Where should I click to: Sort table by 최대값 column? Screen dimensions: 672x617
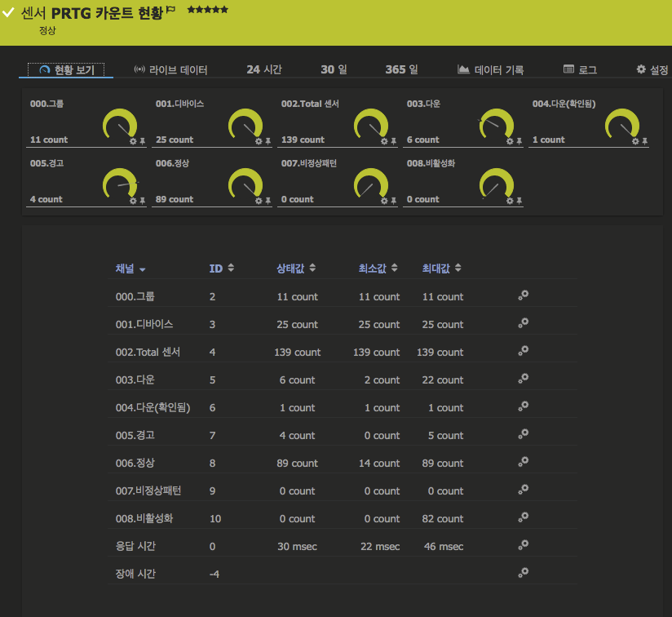tap(441, 269)
